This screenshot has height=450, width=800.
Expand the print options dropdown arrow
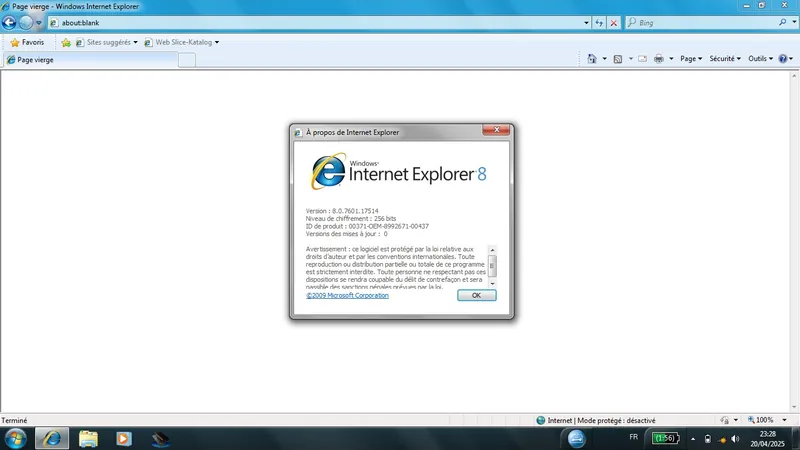(x=671, y=59)
